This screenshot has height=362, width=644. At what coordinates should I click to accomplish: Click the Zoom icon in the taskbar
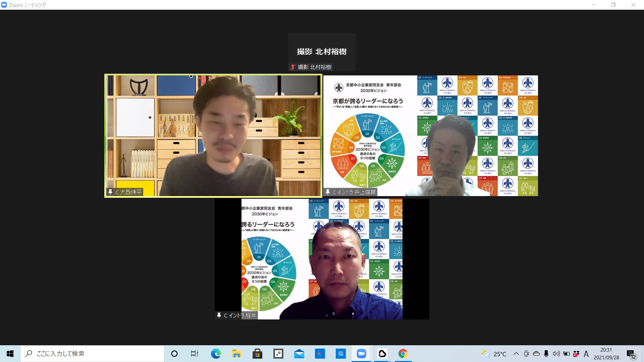pyautogui.click(x=361, y=354)
